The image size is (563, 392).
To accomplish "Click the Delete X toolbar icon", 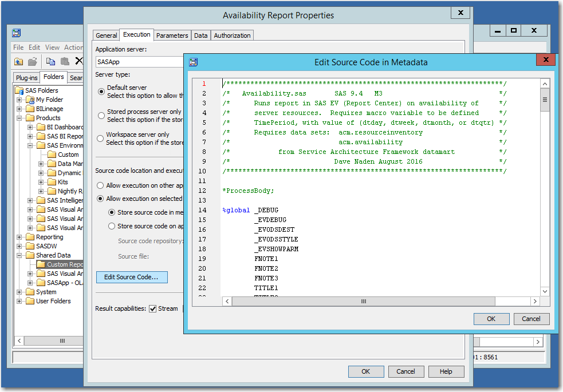I will coord(79,62).
